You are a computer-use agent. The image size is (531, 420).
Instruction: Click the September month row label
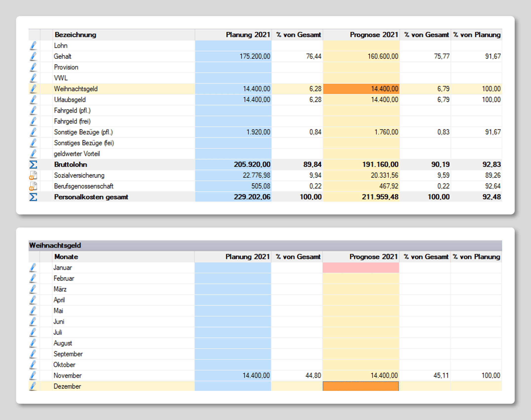click(68, 354)
